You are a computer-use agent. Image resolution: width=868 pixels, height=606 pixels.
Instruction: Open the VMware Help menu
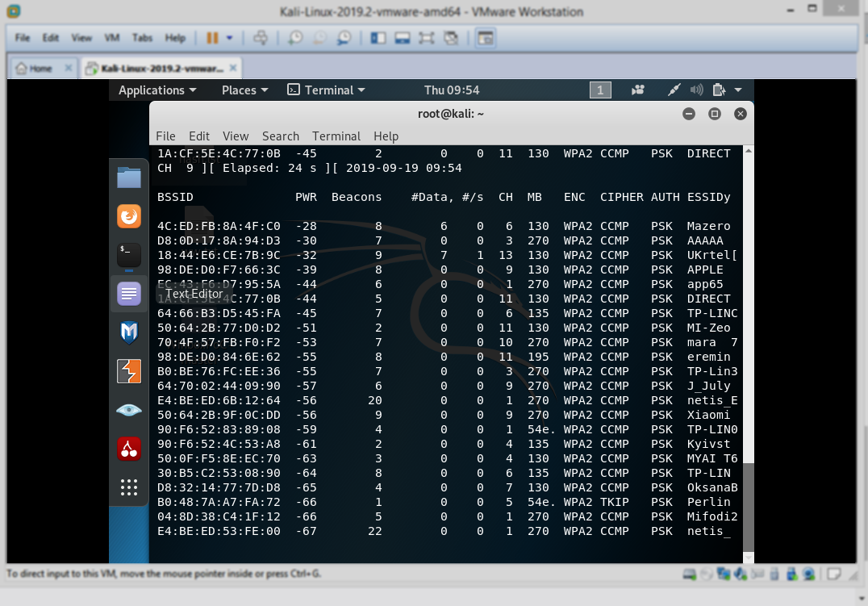pyautogui.click(x=175, y=38)
